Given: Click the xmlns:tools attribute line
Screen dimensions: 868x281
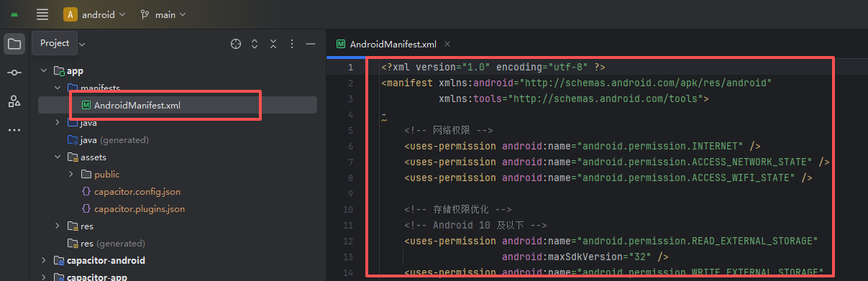Looking at the screenshot, I should [x=574, y=98].
